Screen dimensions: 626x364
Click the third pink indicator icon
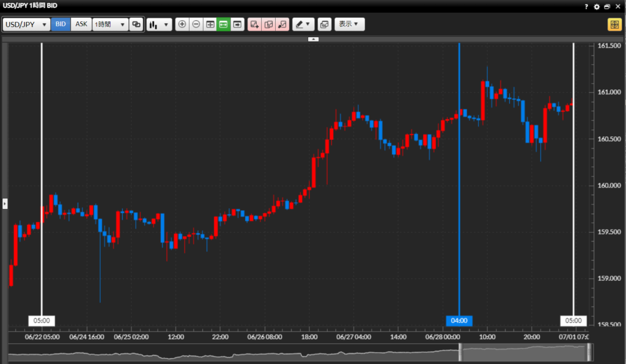pyautogui.click(x=282, y=24)
